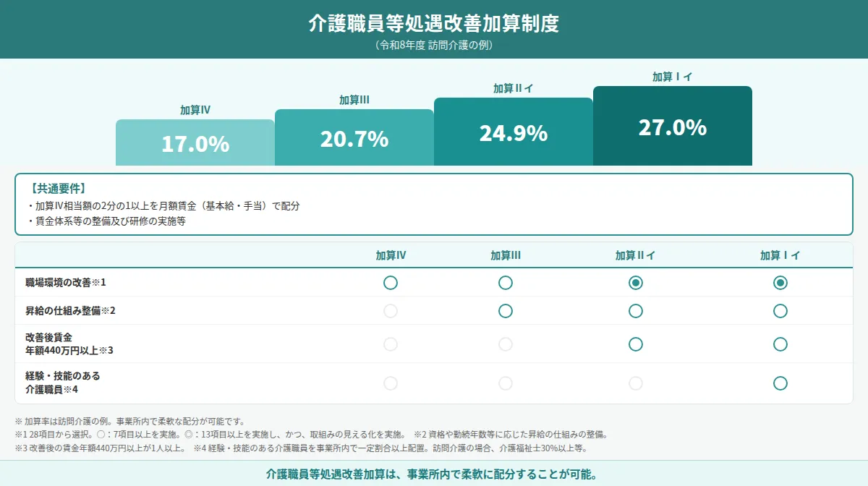Click the 加算Iイ label above the 27.0% bar
The image size is (868, 486).
673,77
